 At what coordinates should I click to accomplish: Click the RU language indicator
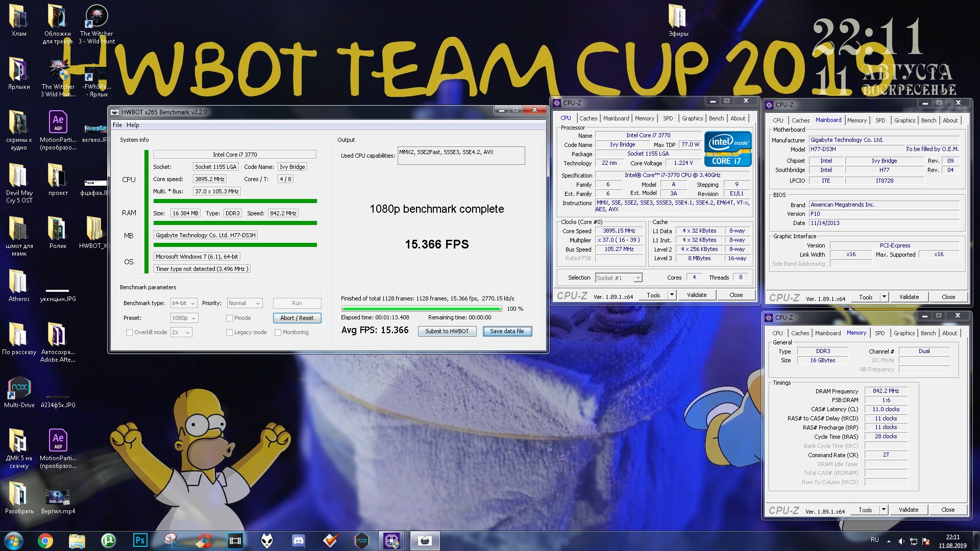[874, 540]
